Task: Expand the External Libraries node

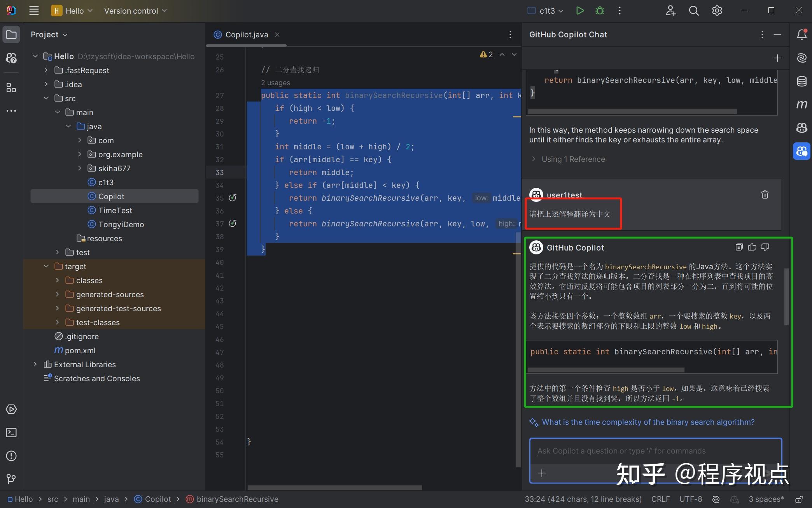Action: coord(35,364)
